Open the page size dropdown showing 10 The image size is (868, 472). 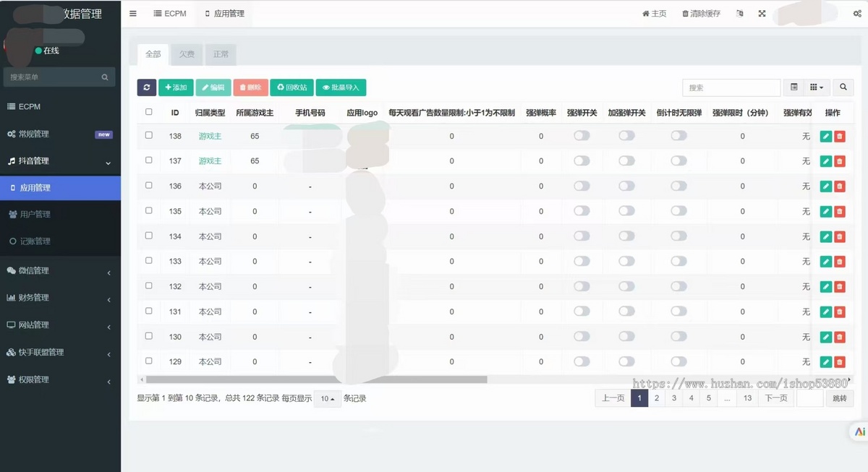pyautogui.click(x=326, y=398)
